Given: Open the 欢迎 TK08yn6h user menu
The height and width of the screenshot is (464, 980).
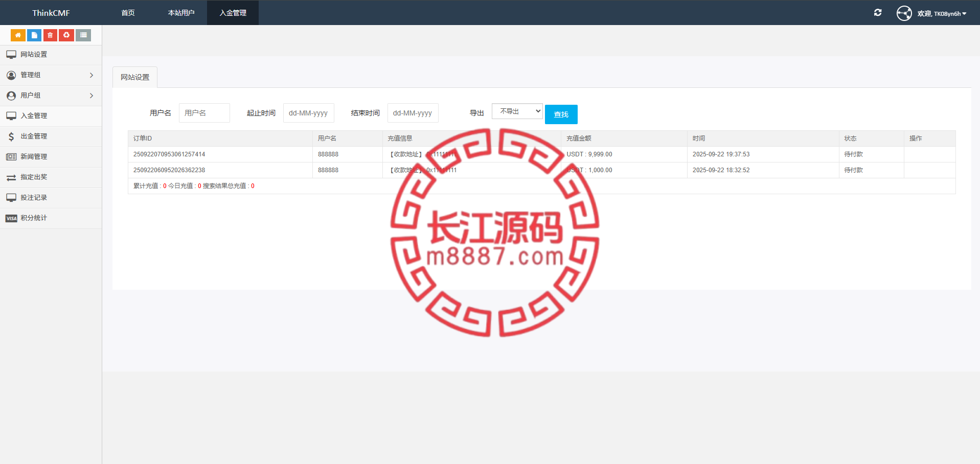Looking at the screenshot, I should [942, 14].
